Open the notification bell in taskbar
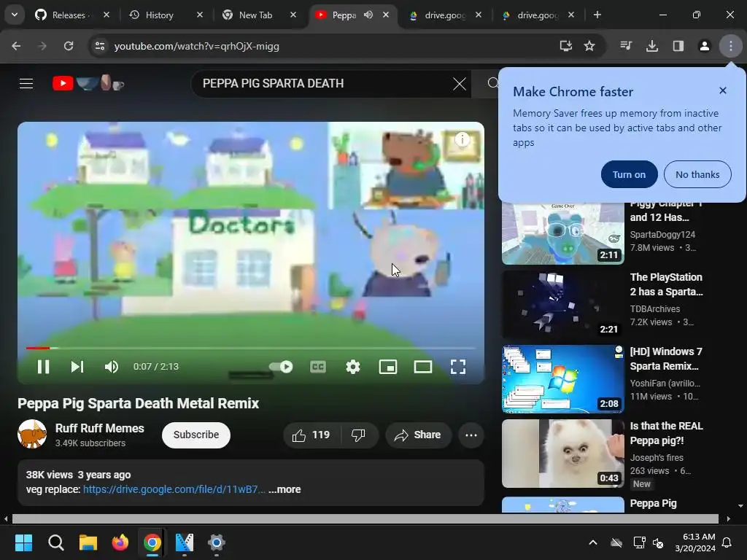Viewport: 747px width, 560px height. coord(727,542)
